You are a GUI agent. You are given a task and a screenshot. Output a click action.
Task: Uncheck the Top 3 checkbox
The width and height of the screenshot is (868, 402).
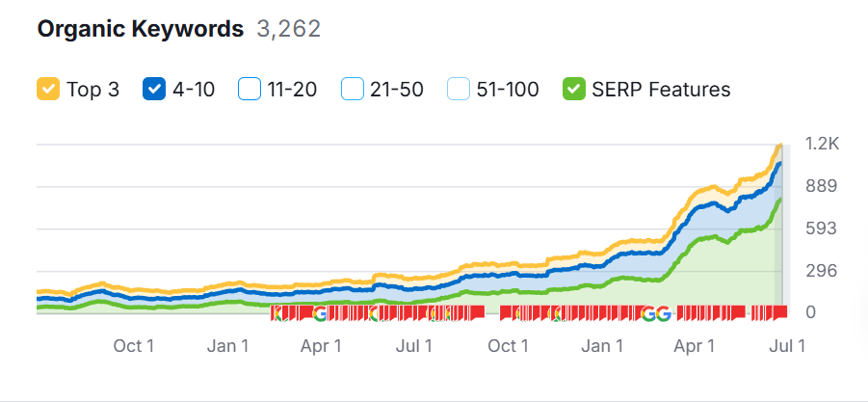[x=48, y=90]
